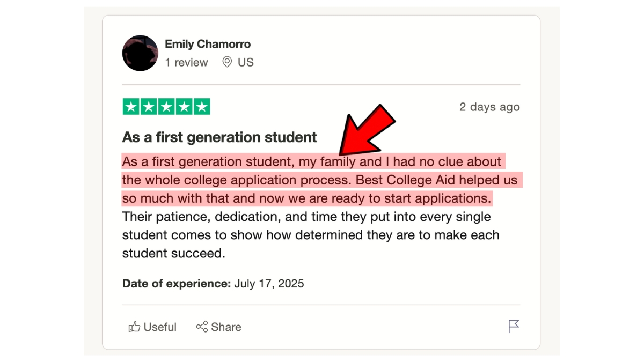Click the 'US' country label

point(246,62)
